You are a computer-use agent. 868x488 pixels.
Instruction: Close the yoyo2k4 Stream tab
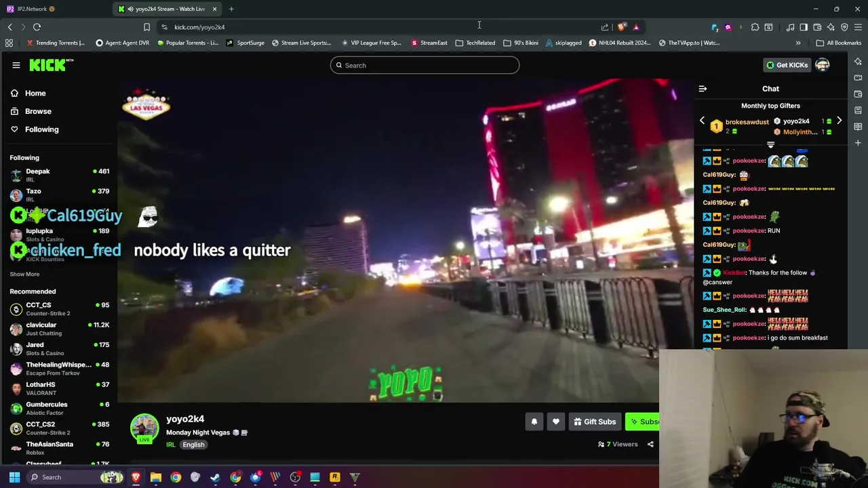214,9
